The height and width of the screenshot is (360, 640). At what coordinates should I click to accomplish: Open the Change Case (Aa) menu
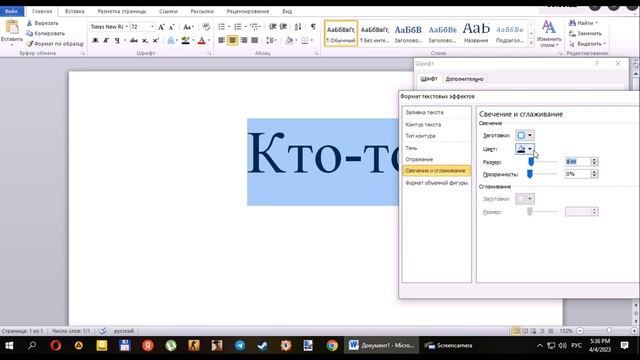tap(188, 27)
